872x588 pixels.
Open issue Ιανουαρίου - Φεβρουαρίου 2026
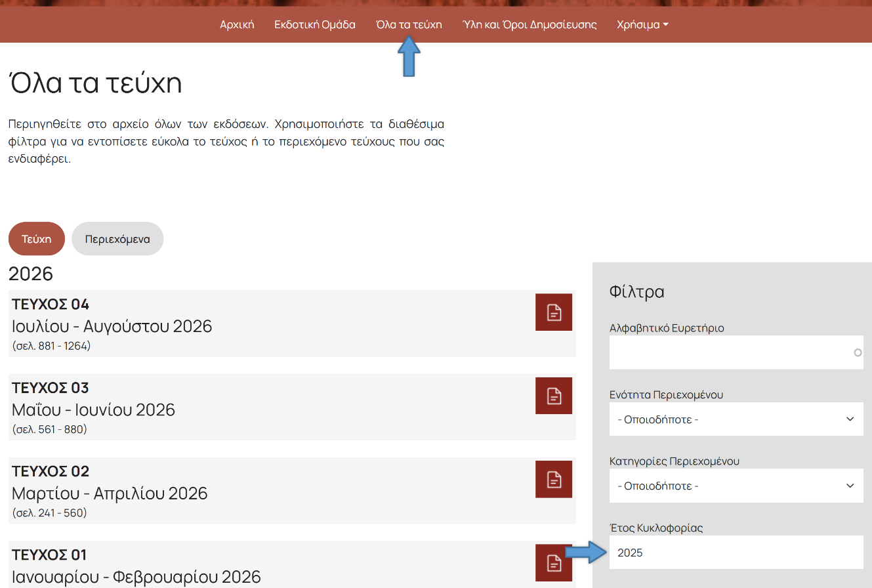click(x=136, y=577)
